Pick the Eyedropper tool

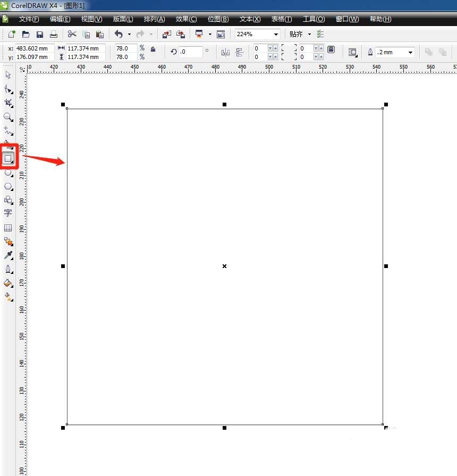8,255
